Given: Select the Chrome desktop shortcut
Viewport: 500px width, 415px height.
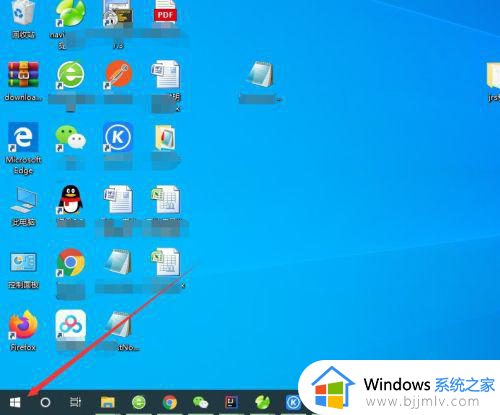Looking at the screenshot, I should click(70, 262).
